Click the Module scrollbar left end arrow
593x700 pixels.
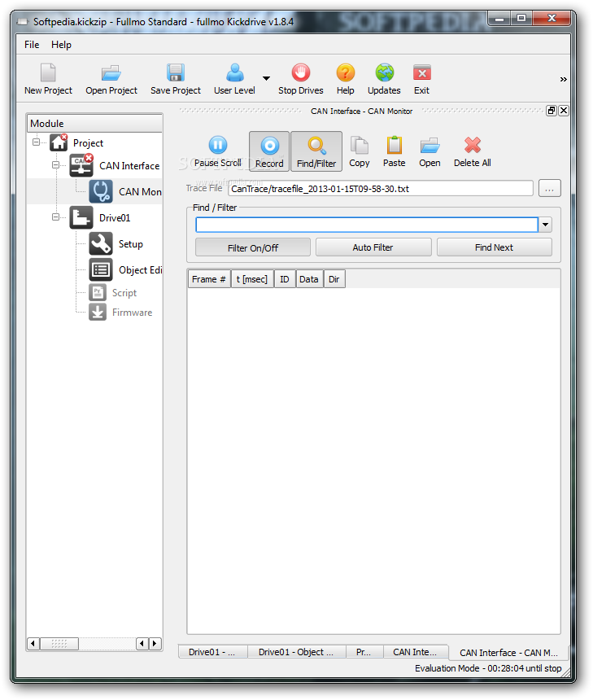click(x=33, y=643)
